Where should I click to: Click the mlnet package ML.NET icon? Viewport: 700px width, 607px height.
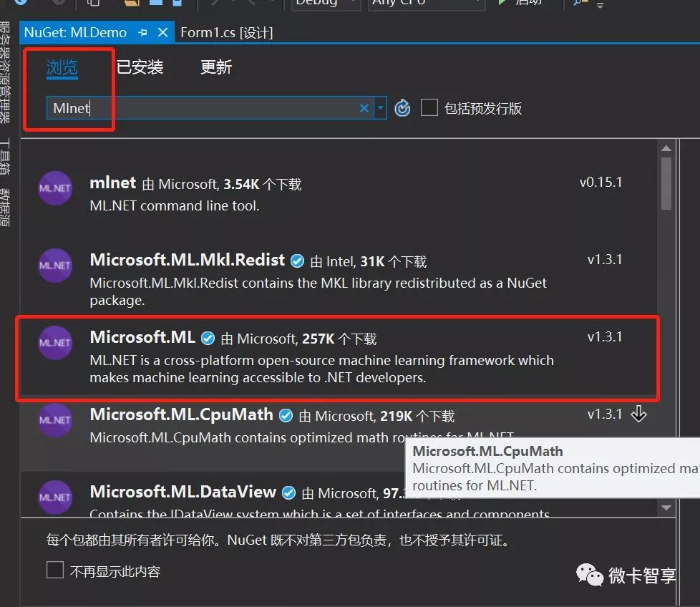point(55,188)
